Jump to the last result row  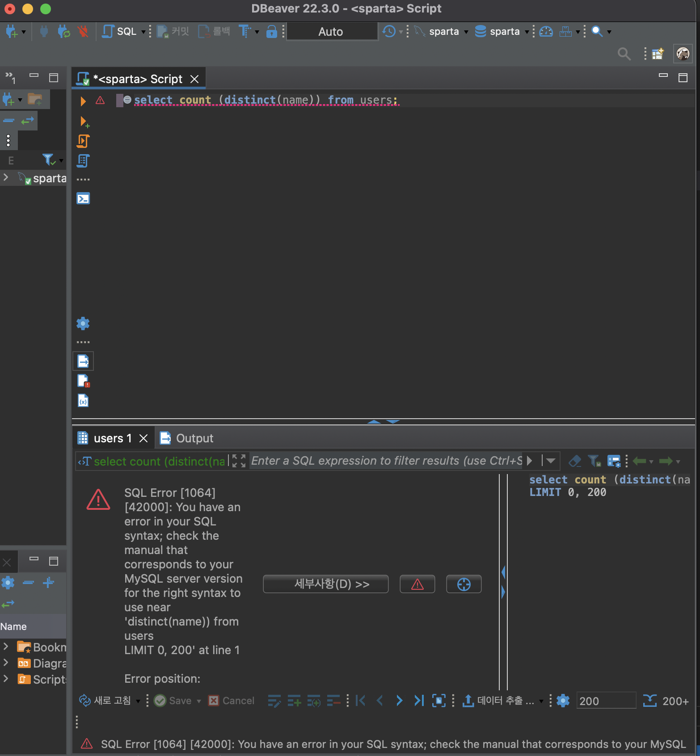419,701
